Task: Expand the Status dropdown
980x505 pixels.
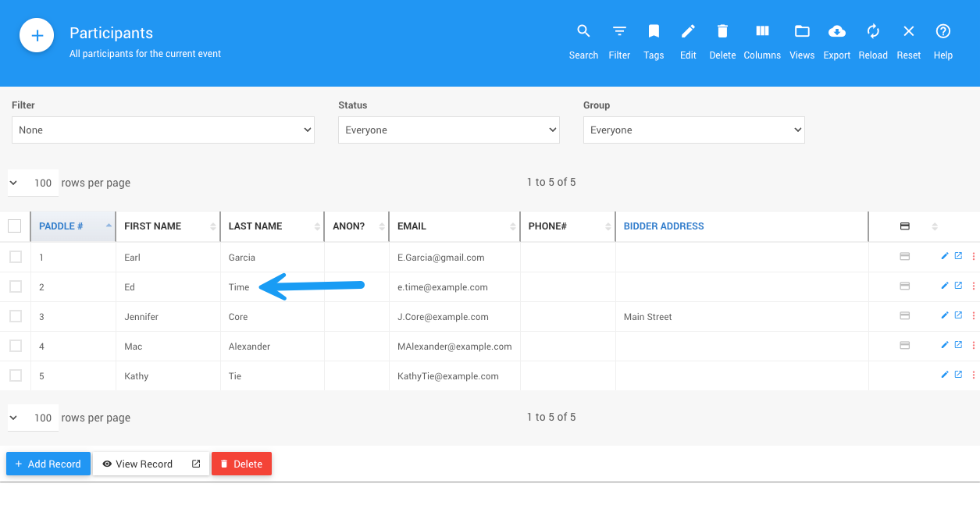Action: pyautogui.click(x=448, y=130)
